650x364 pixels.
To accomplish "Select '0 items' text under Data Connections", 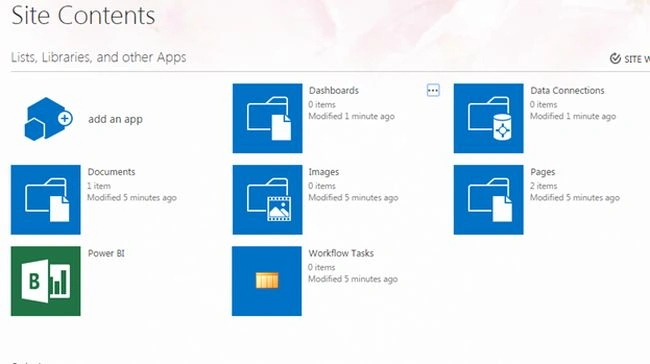I will [x=543, y=104].
